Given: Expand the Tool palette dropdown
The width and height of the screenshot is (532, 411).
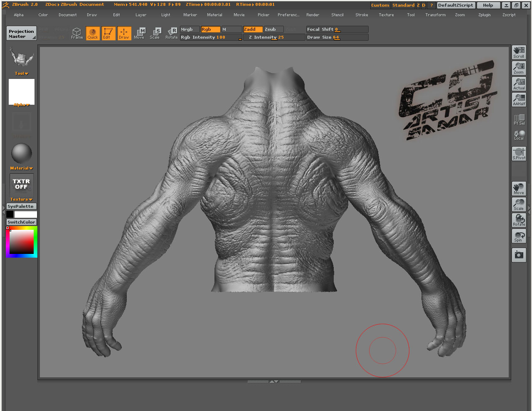Looking at the screenshot, I should coord(22,74).
